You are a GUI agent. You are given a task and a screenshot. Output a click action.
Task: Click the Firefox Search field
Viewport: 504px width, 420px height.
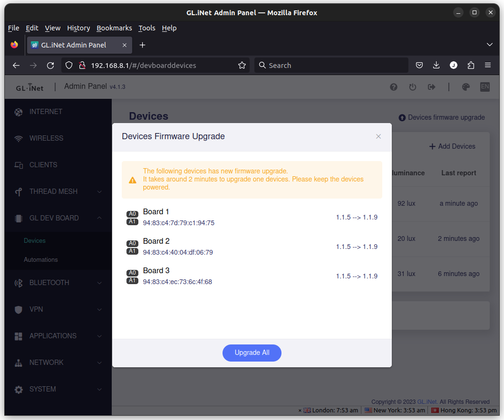(x=331, y=66)
